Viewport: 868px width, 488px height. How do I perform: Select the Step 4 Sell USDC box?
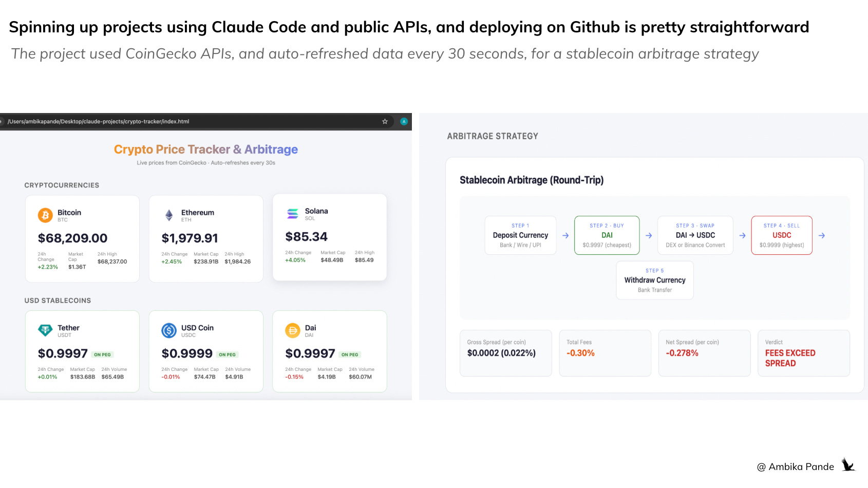[x=782, y=235]
